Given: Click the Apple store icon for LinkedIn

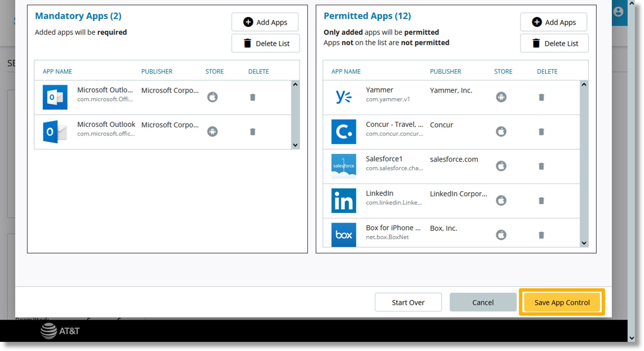Looking at the screenshot, I should (x=501, y=200).
